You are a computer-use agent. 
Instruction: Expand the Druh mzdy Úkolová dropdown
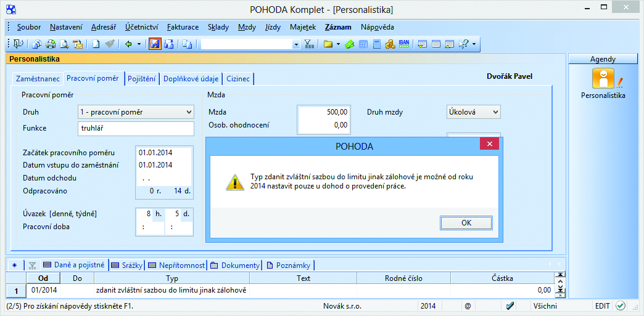496,111
